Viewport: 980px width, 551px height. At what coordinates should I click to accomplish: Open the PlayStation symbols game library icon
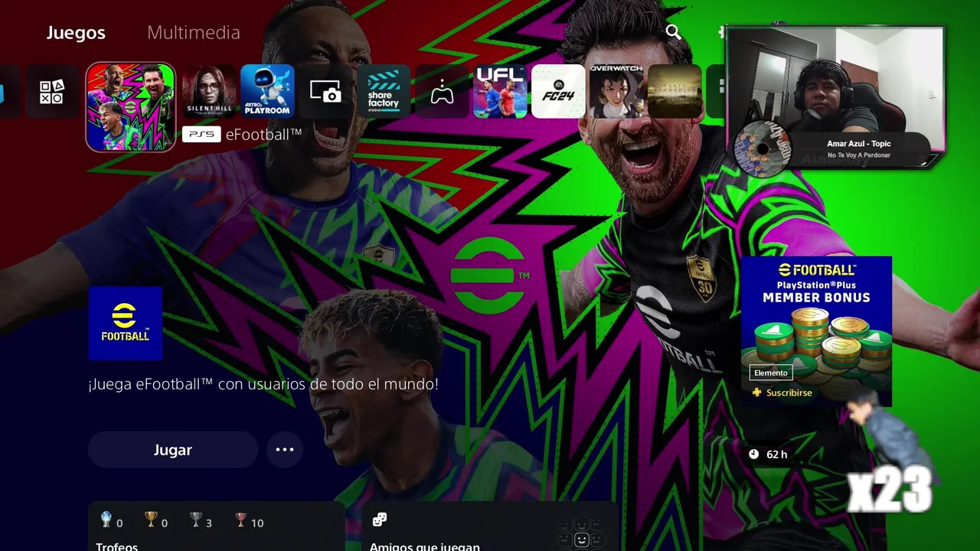point(52,92)
